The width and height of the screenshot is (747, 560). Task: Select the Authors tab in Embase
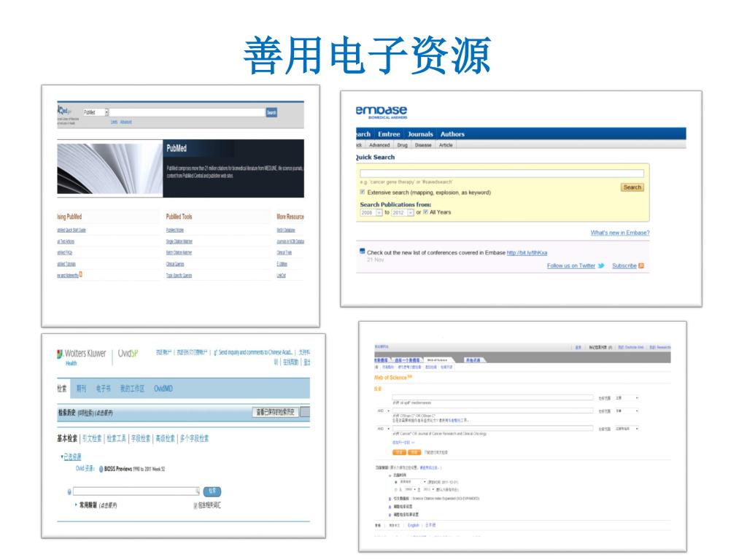(452, 134)
